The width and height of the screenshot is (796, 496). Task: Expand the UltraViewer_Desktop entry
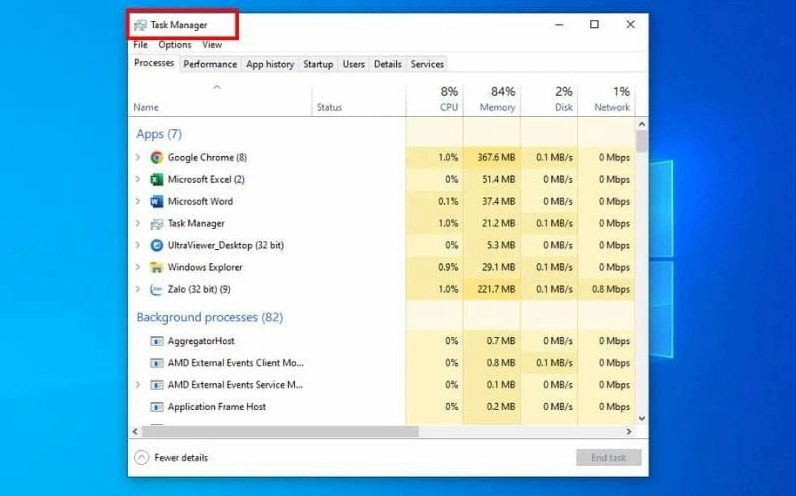tap(138, 245)
